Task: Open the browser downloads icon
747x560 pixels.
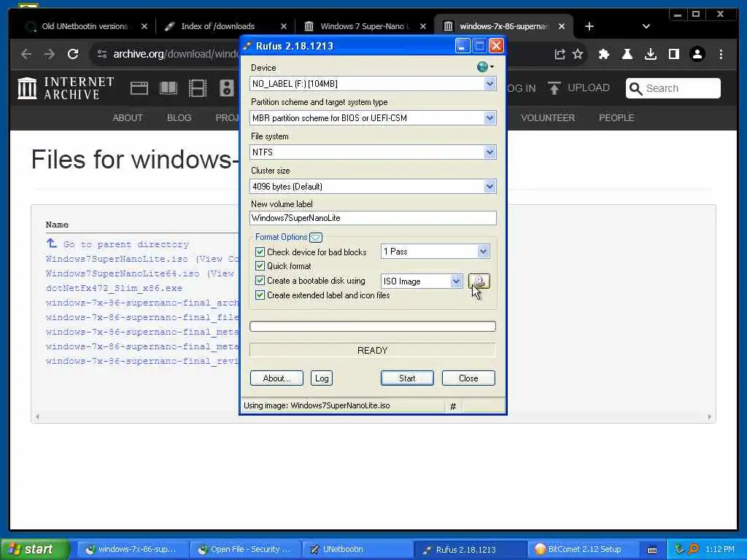Action: [x=651, y=54]
